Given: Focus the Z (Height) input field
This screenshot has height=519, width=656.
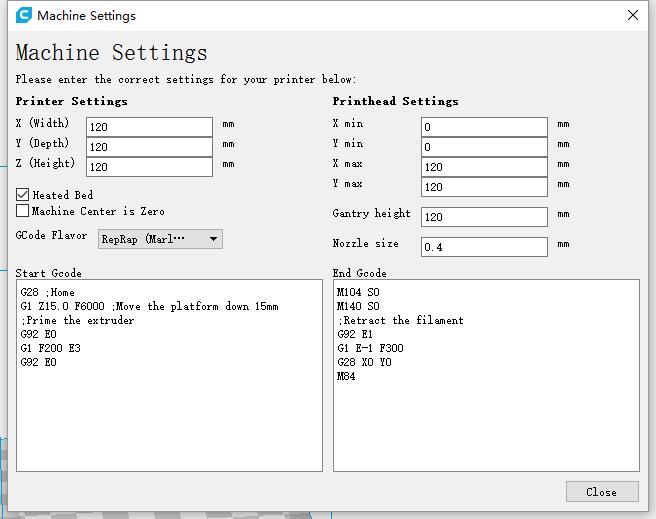Looking at the screenshot, I should coord(149,167).
